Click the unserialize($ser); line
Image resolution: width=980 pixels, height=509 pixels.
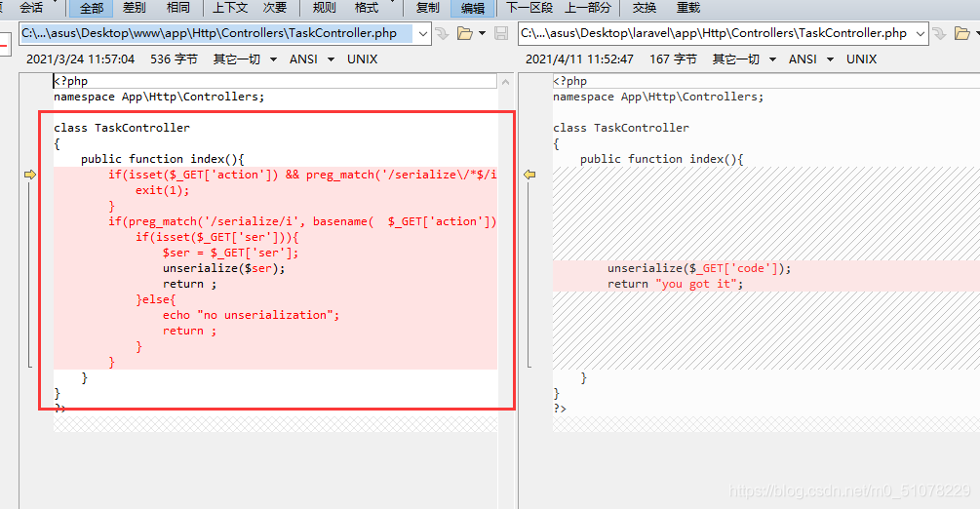223,268
